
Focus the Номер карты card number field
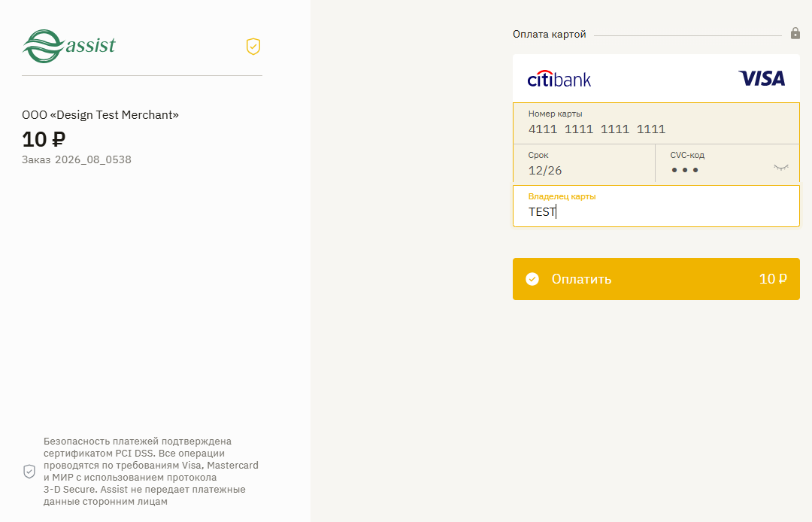click(656, 123)
